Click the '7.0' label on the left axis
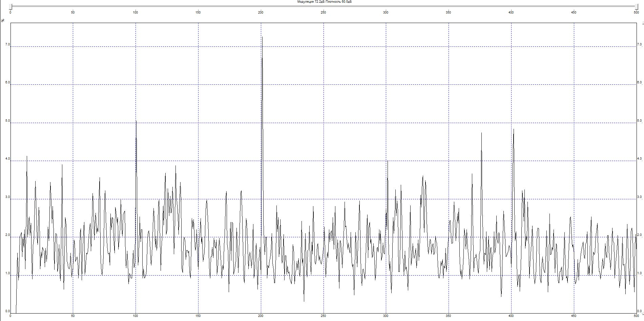 pyautogui.click(x=7, y=45)
